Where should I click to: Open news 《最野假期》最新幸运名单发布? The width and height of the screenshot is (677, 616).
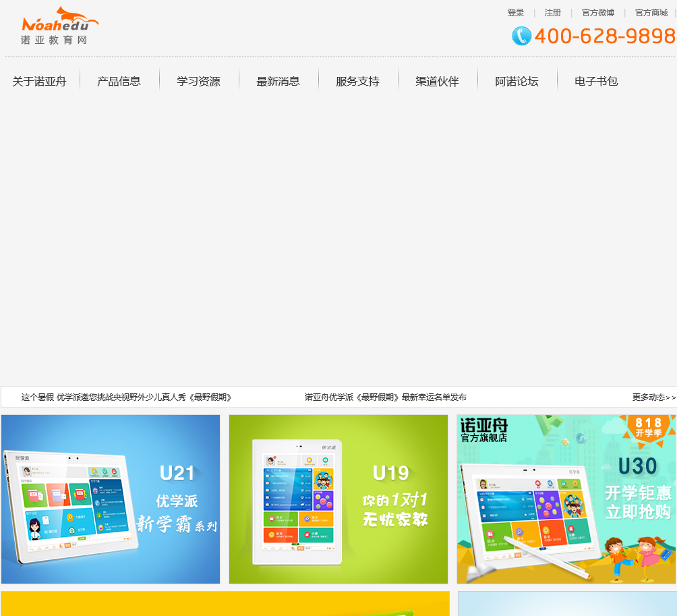pyautogui.click(x=385, y=397)
